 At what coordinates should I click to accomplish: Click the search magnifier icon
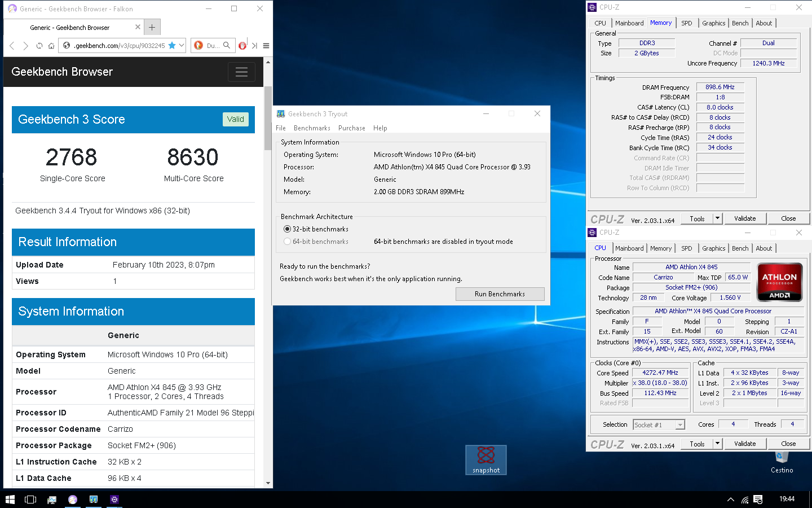227,45
